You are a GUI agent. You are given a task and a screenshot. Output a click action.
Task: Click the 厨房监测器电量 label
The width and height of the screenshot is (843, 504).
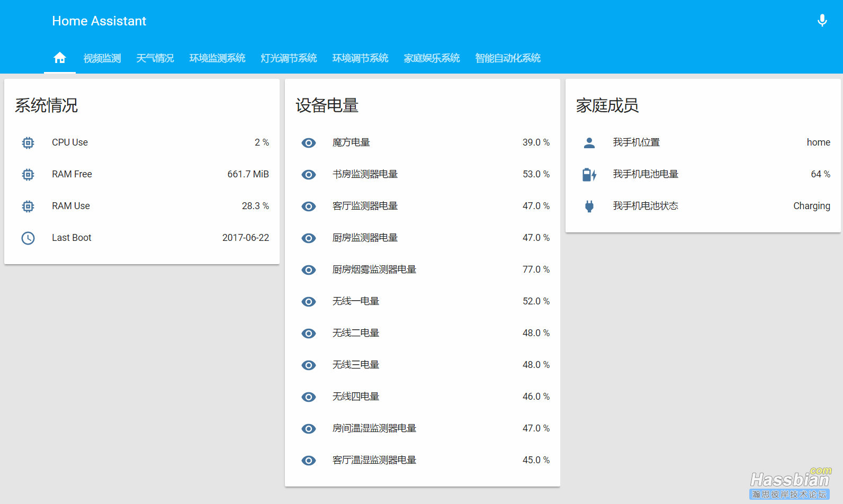pos(365,238)
